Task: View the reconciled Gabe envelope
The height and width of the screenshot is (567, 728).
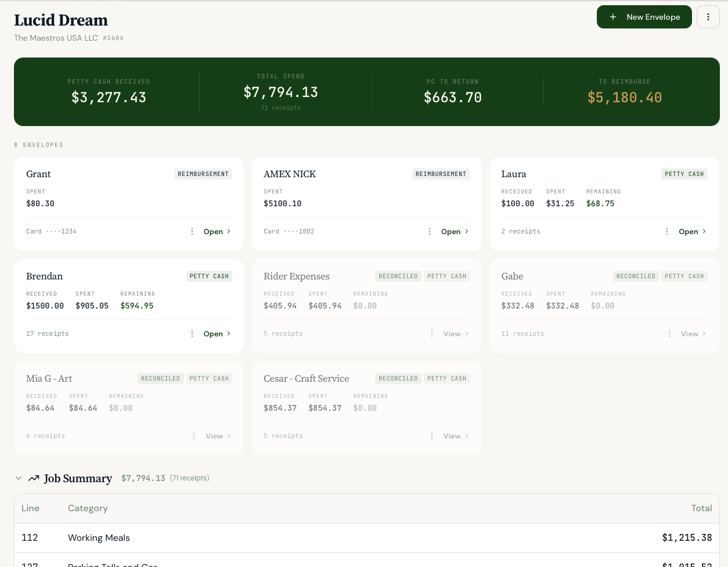Action: click(693, 333)
